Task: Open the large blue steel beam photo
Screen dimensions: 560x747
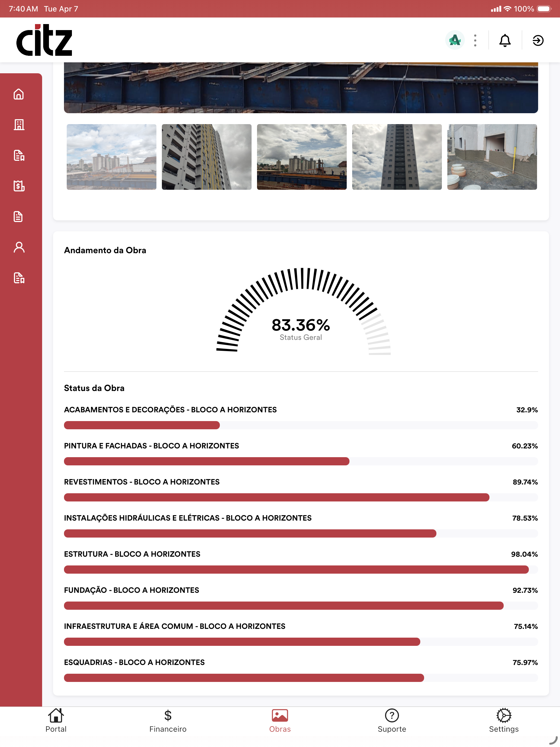Action: click(x=301, y=88)
